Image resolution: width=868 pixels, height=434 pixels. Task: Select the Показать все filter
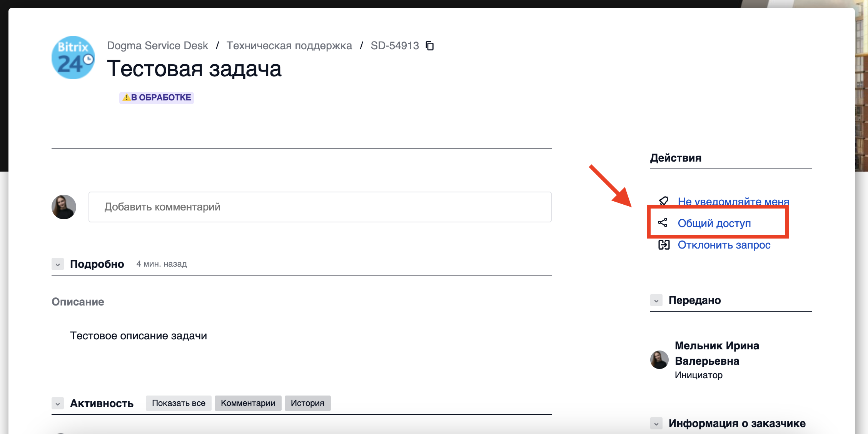click(179, 403)
